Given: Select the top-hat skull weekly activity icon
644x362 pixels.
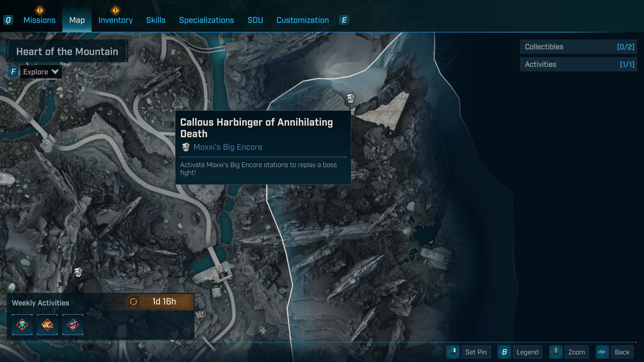Looking at the screenshot, I should pos(73,325).
